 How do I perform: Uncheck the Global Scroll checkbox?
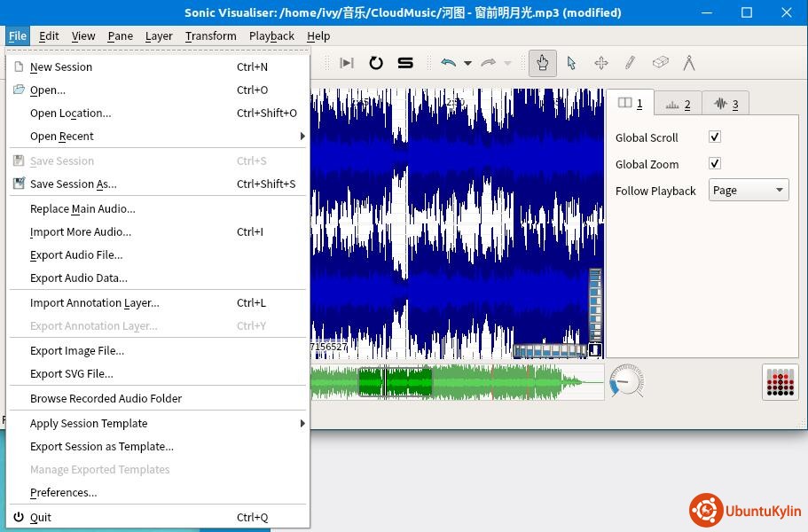715,137
